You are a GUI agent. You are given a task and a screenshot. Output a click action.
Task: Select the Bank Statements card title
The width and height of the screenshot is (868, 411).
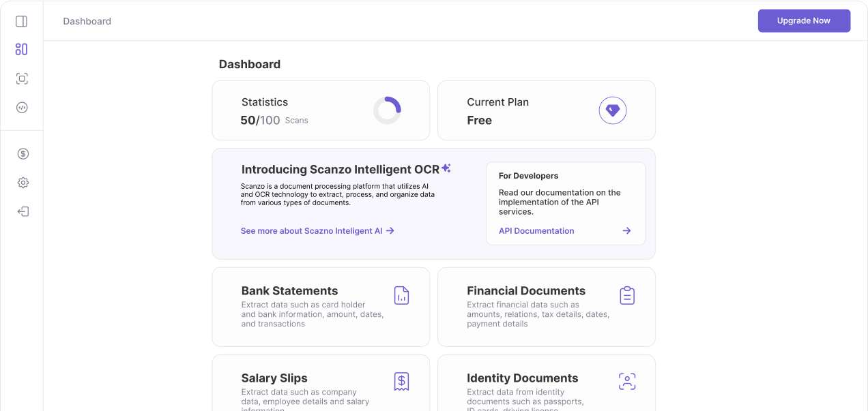289,291
